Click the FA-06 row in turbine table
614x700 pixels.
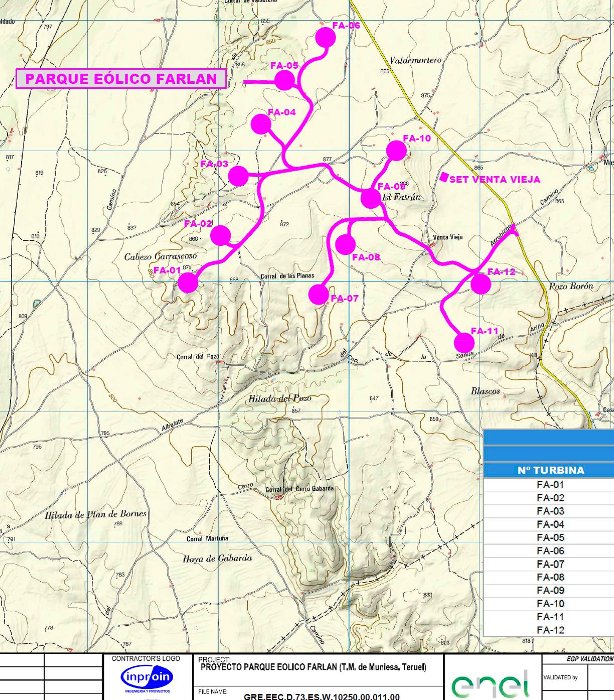(x=550, y=551)
